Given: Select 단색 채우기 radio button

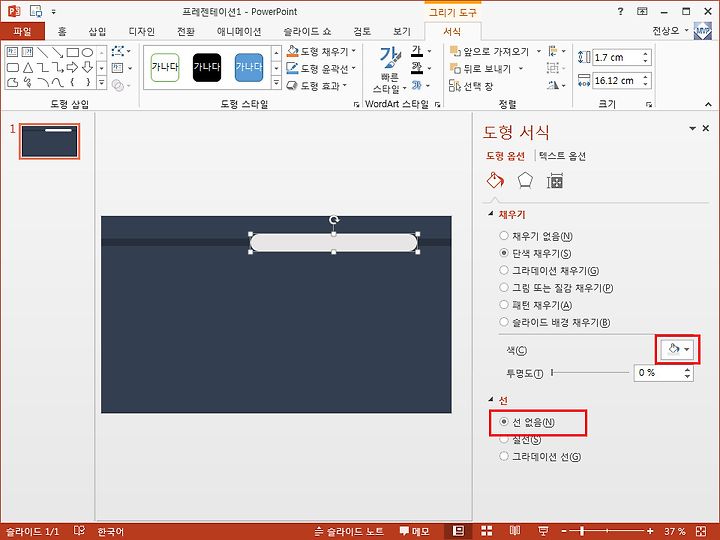Looking at the screenshot, I should [x=504, y=253].
